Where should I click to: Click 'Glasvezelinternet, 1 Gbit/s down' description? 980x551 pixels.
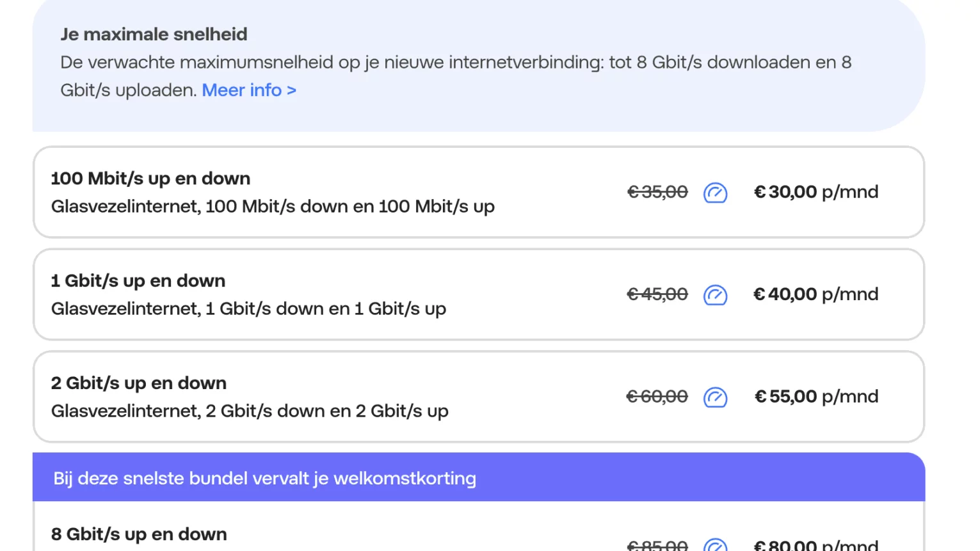[x=248, y=309]
